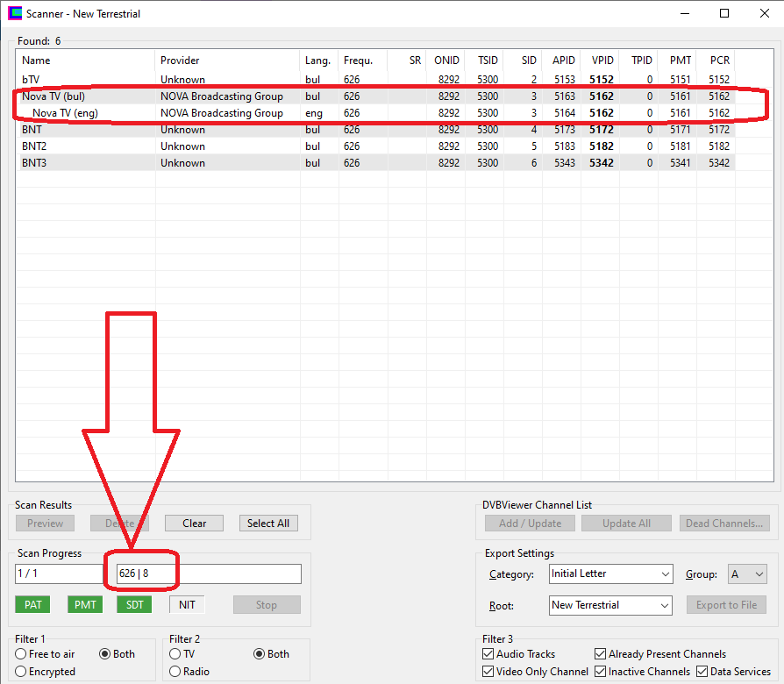784x684 pixels.
Task: Sort by the SID column header
Action: (x=523, y=61)
